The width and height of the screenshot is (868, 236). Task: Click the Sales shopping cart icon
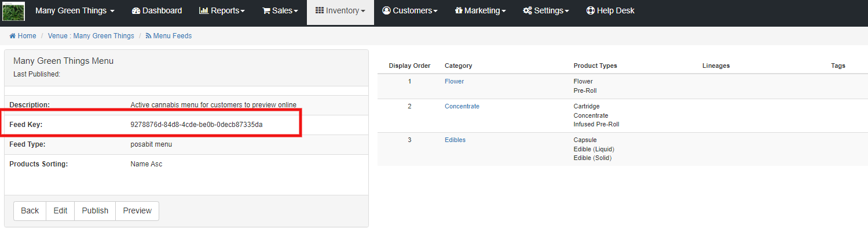point(266,10)
